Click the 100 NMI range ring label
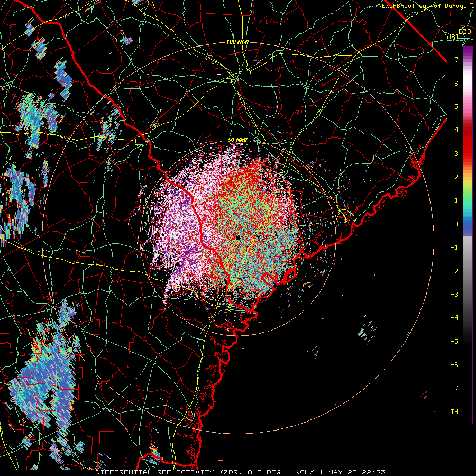 (237, 42)
